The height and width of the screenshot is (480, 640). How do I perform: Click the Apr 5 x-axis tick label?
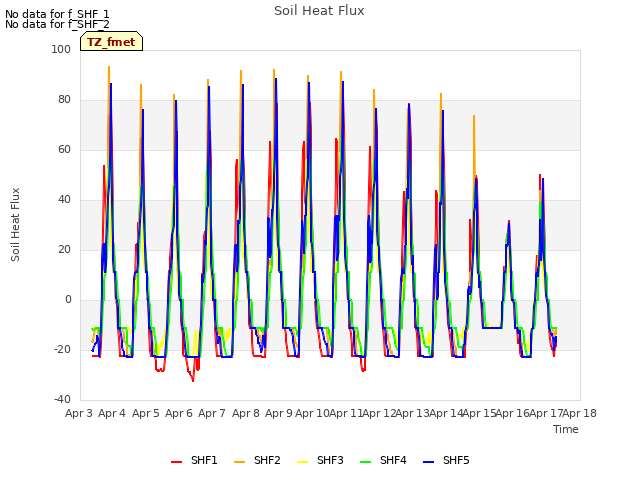click(x=146, y=413)
